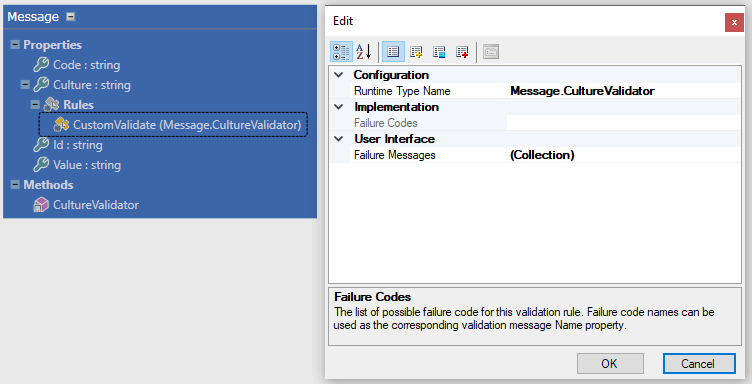Collapse the Message entity header toggle
The image size is (752, 384).
[x=70, y=17]
